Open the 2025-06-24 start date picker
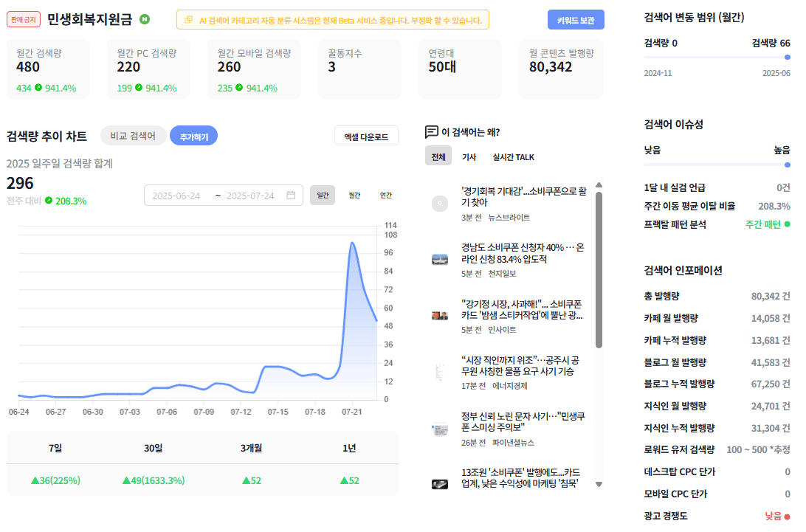Viewport: 806px width, 532px height. pyautogui.click(x=176, y=196)
